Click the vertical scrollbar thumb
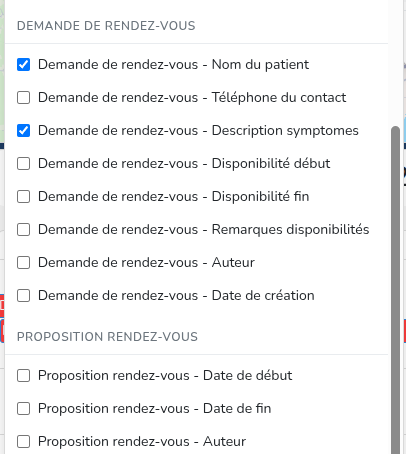The height and width of the screenshot is (454, 406). [x=396, y=290]
